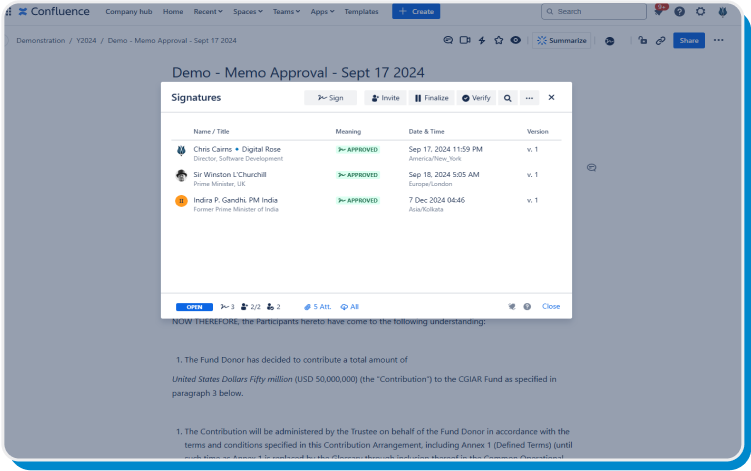This screenshot has width=751, height=471.
Task: Toggle watching with the eye icon
Action: click(515, 40)
